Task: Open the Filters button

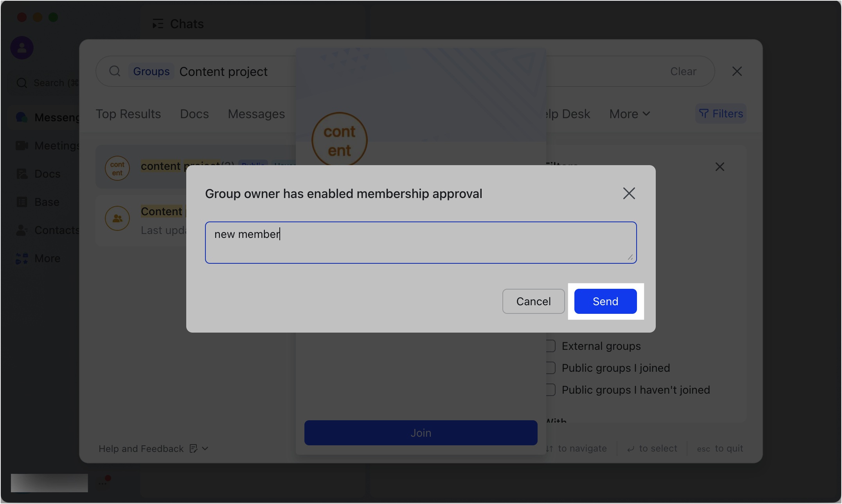Action: 721,113
